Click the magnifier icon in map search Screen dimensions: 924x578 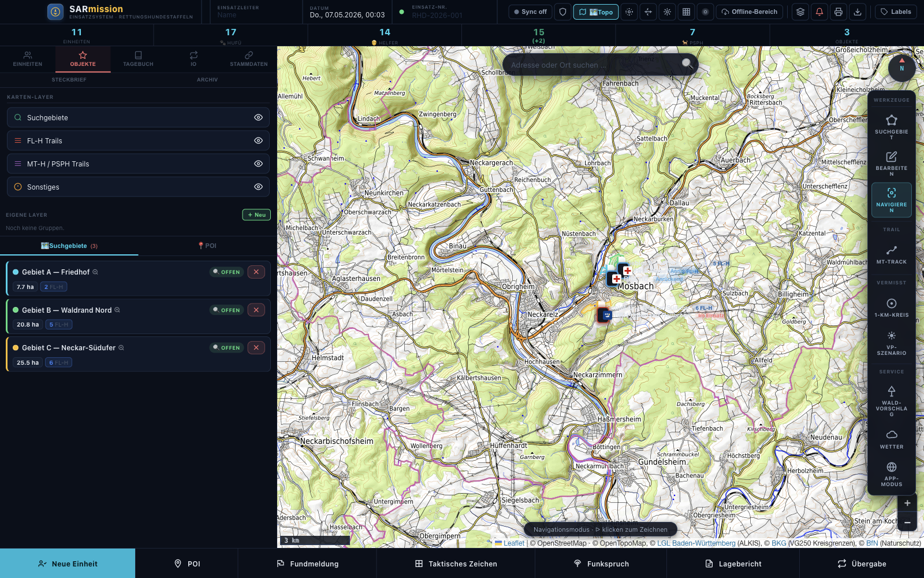tap(687, 64)
